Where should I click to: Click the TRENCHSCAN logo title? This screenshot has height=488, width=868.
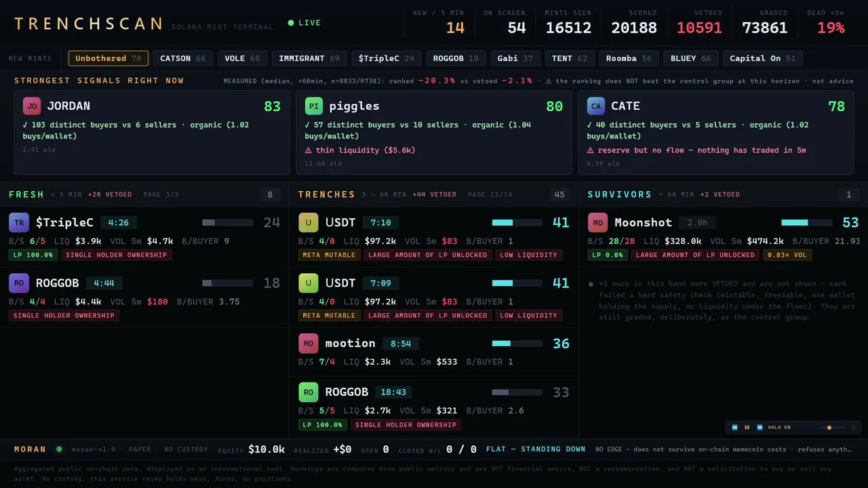[88, 24]
